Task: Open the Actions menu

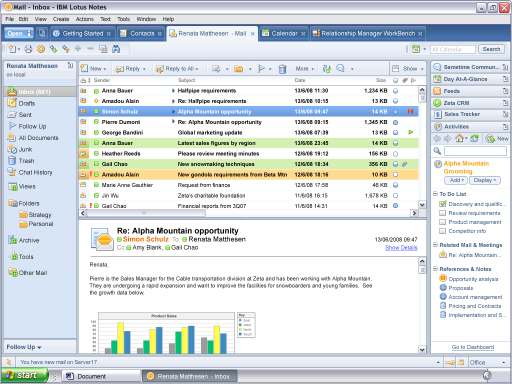Action: click(x=84, y=19)
